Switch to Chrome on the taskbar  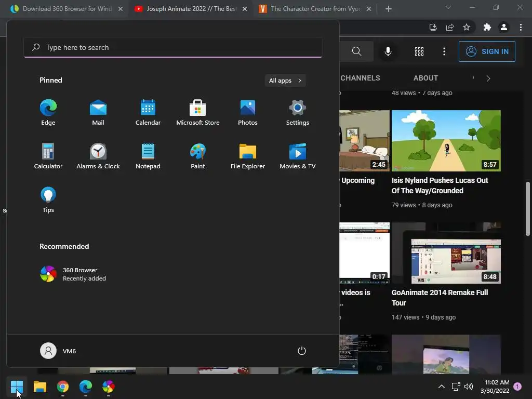click(x=63, y=387)
